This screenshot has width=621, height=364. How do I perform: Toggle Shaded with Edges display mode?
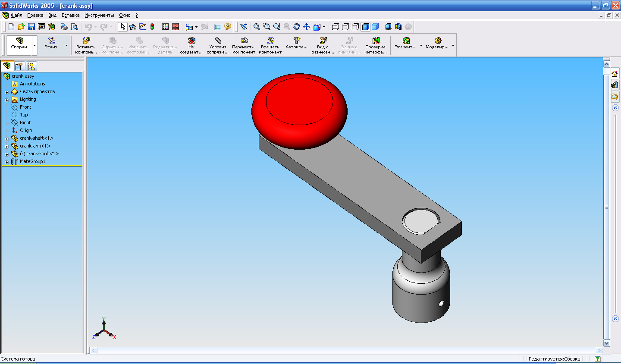[x=365, y=27]
